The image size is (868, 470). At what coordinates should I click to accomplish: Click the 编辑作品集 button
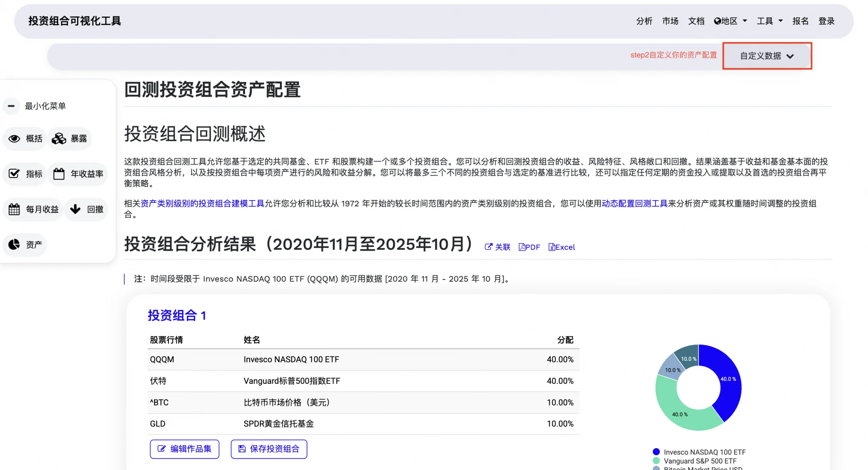pyautogui.click(x=184, y=449)
